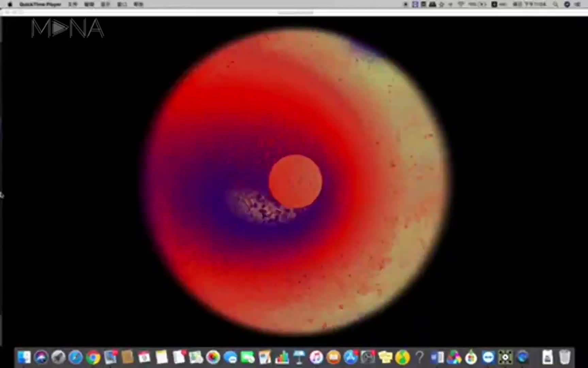Open Calendar icon in the Dock
The image size is (588, 368).
click(145, 357)
